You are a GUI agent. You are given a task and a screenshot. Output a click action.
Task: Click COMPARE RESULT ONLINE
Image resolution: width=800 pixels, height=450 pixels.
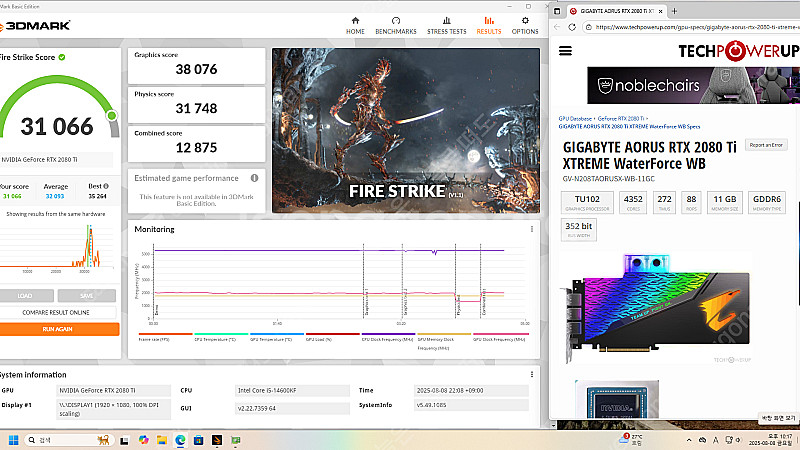[57, 312]
